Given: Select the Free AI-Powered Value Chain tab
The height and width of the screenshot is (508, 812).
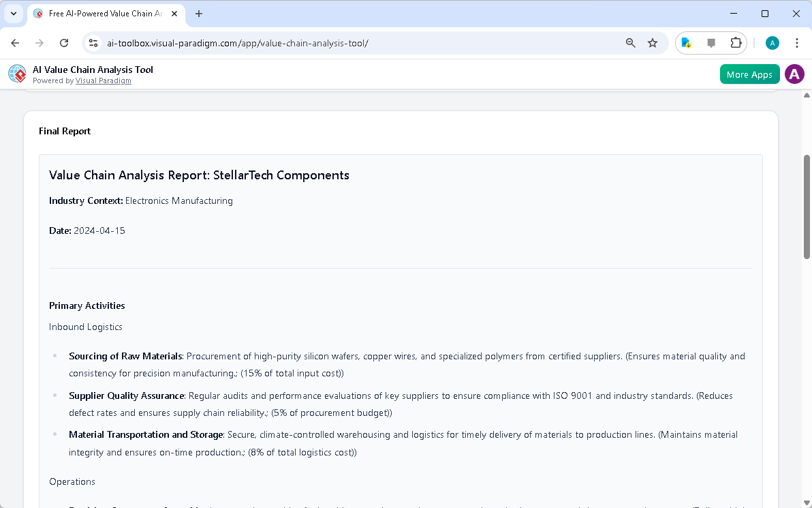Looking at the screenshot, I should 102,14.
